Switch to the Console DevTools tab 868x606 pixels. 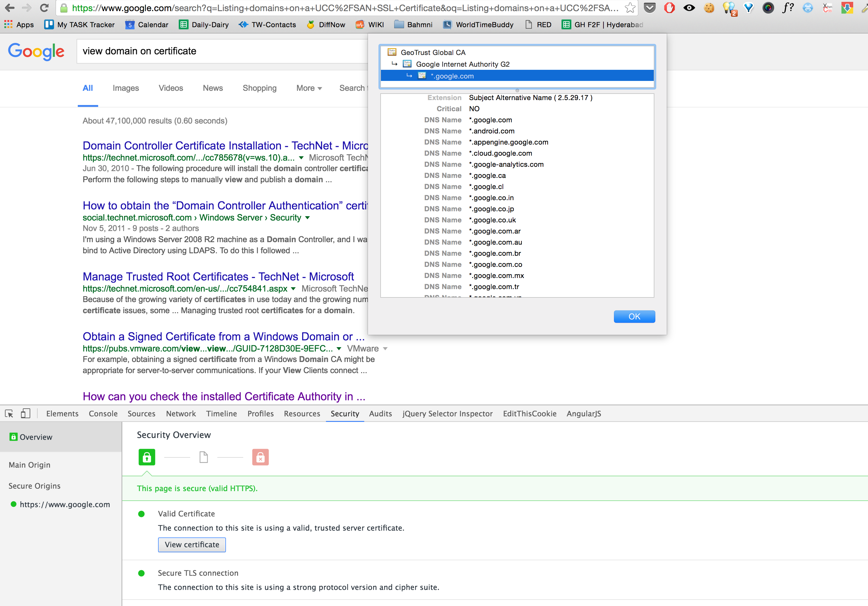pyautogui.click(x=103, y=414)
